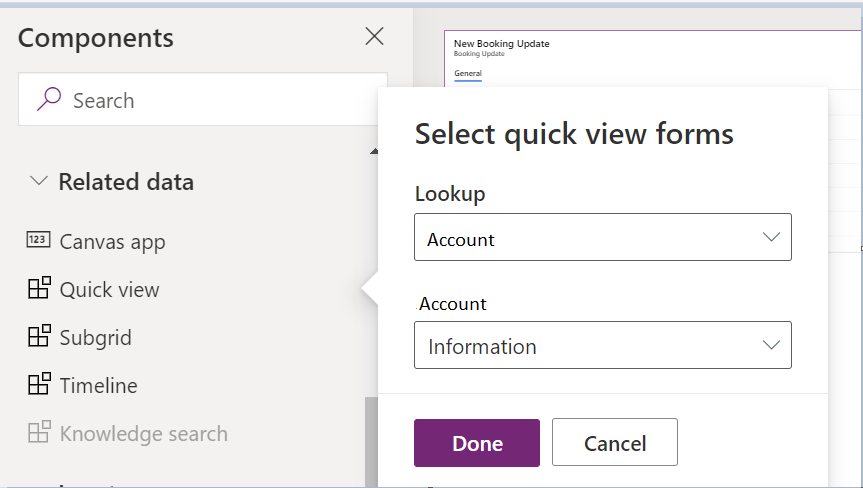Screen dimensions: 863x488
Task: Confirm selection with the Done button
Action: (477, 443)
